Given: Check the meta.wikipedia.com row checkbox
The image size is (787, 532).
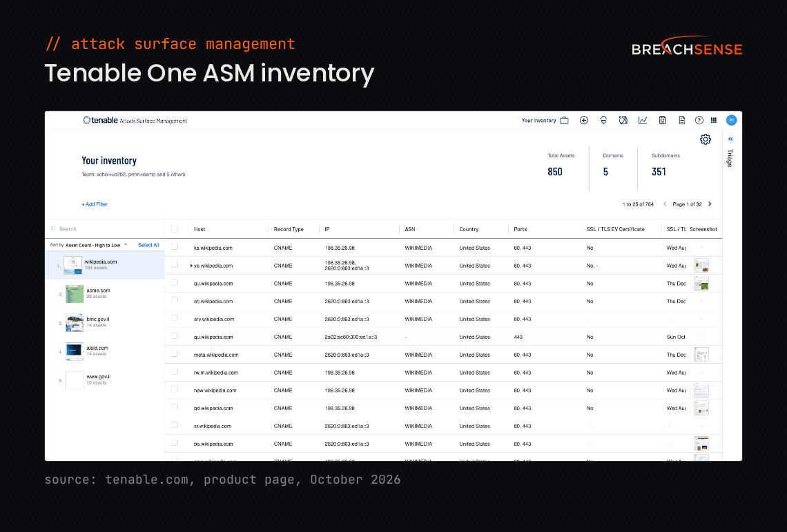Looking at the screenshot, I should coord(174,354).
